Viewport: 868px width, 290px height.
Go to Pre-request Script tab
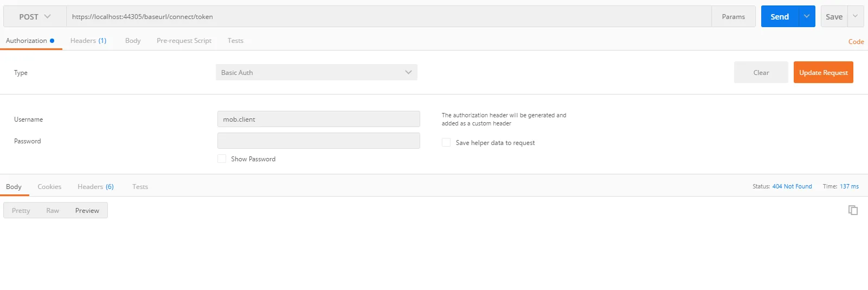184,41
